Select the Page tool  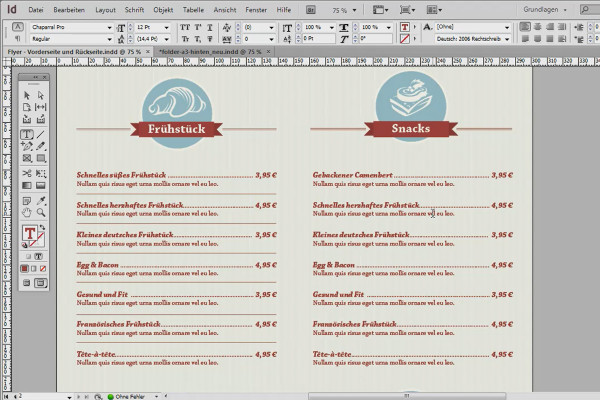pos(26,107)
